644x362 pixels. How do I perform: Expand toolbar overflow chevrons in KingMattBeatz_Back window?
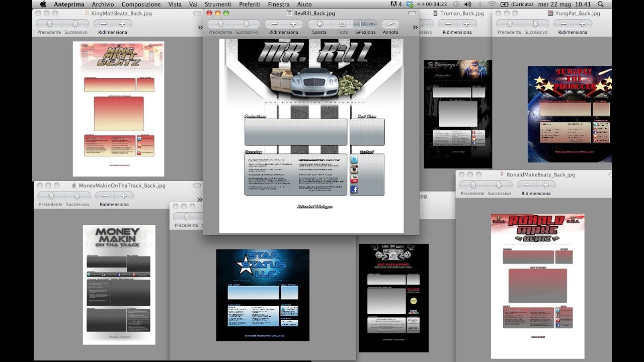pos(199,27)
